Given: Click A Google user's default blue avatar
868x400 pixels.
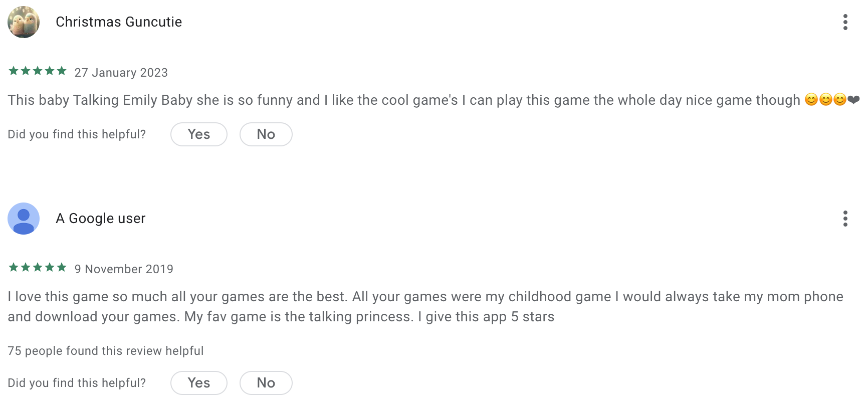Looking at the screenshot, I should click(24, 219).
